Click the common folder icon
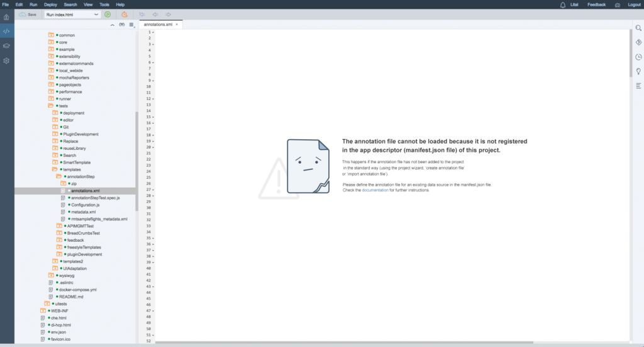 tap(51, 35)
